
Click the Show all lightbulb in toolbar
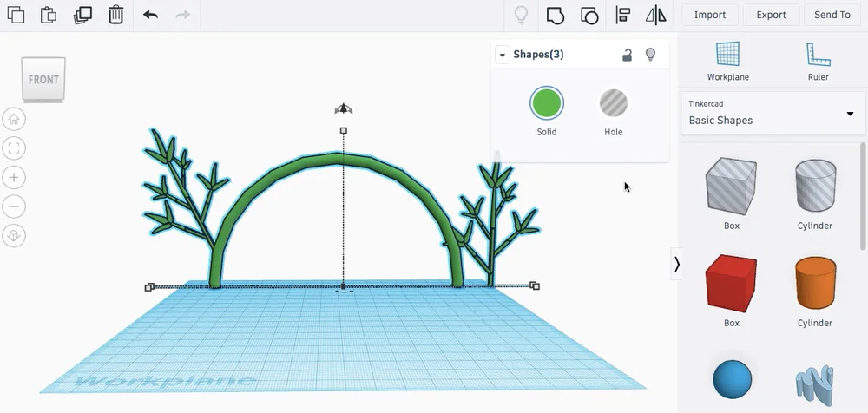[x=521, y=15]
